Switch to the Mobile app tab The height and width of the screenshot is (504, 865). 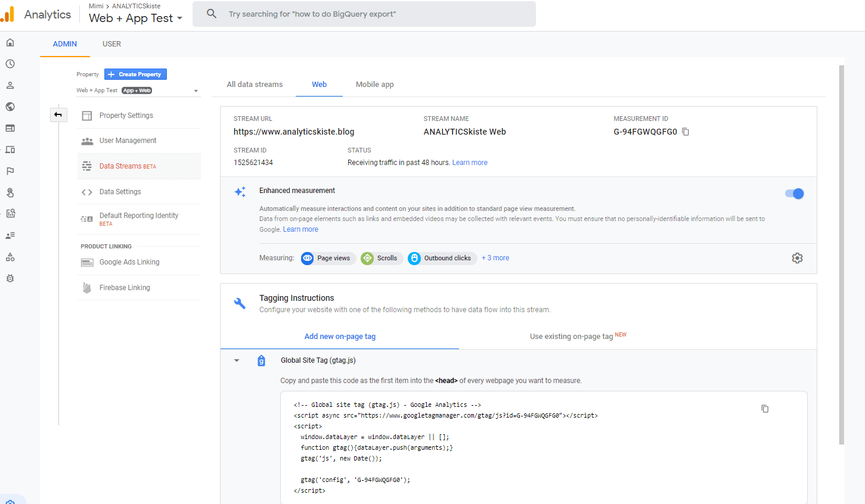(374, 85)
